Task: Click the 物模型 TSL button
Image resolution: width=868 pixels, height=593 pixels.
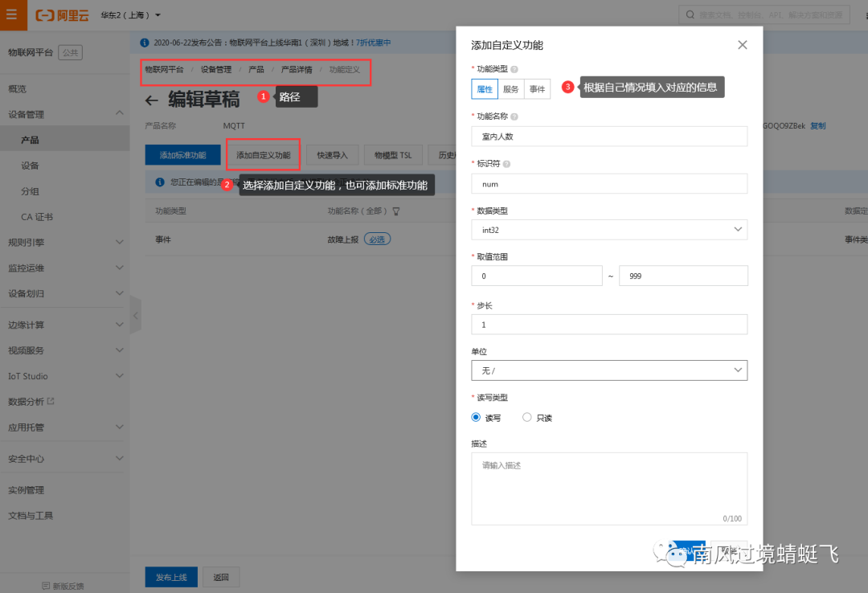Action: 393,155
